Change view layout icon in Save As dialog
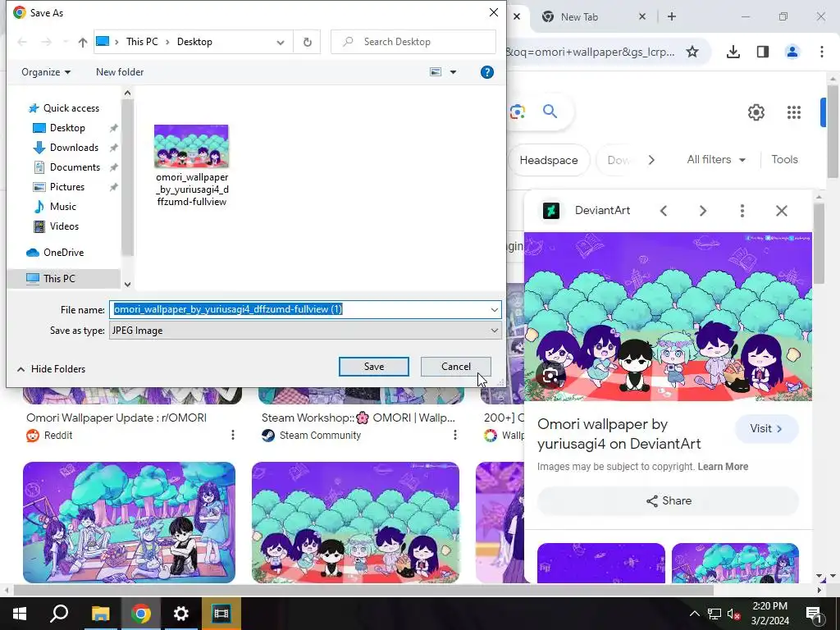 (436, 72)
